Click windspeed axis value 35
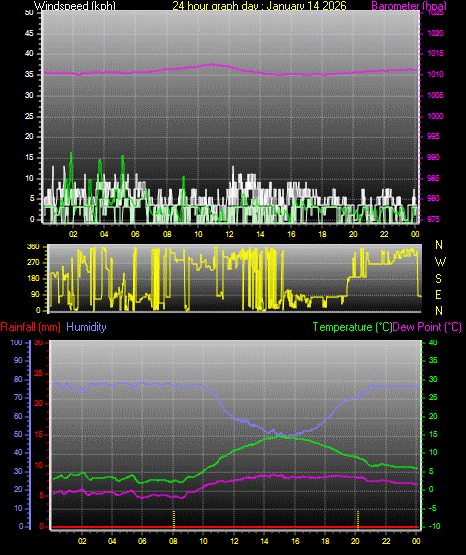Image resolution: width=466 pixels, height=555 pixels. point(29,74)
